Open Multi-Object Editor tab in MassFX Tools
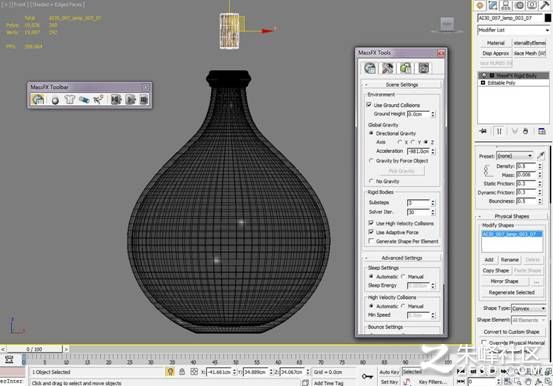Viewport: 553px width, 386px height. click(x=406, y=68)
